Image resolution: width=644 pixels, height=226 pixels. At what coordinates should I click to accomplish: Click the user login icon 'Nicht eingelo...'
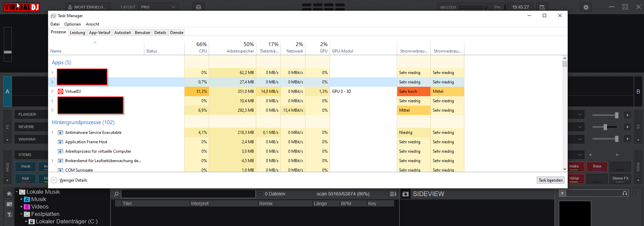coord(70,7)
